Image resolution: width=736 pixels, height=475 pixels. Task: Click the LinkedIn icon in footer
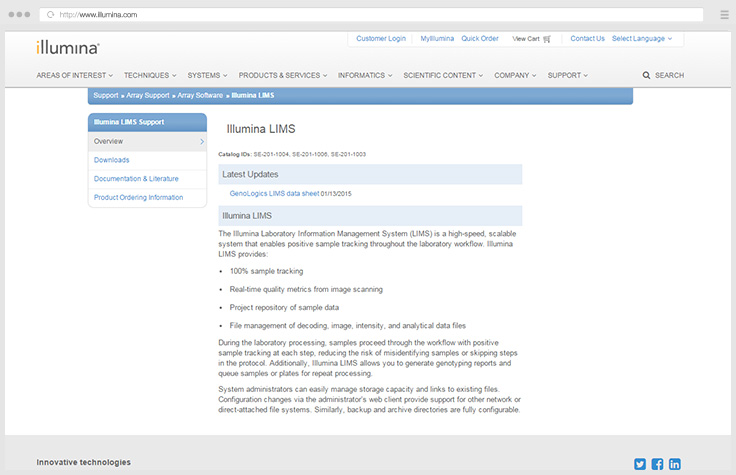coord(675,464)
